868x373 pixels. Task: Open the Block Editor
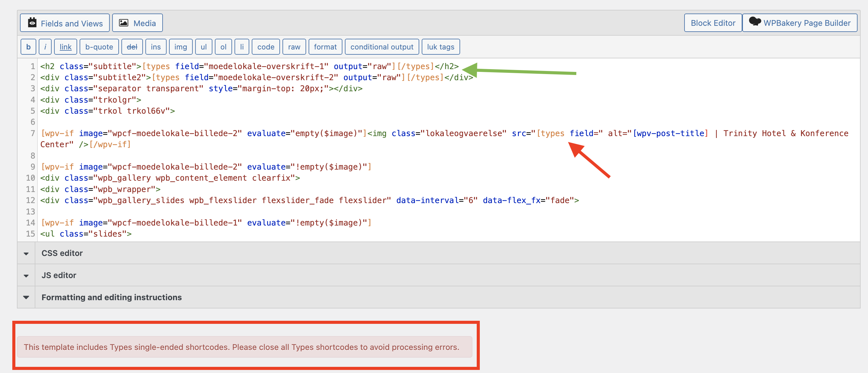click(713, 23)
